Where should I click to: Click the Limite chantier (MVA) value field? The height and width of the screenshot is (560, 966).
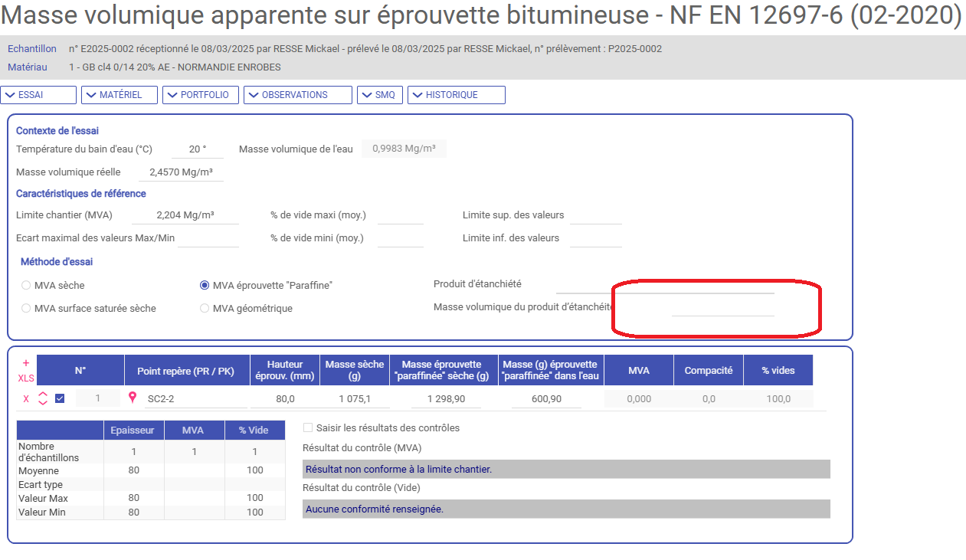coord(185,215)
